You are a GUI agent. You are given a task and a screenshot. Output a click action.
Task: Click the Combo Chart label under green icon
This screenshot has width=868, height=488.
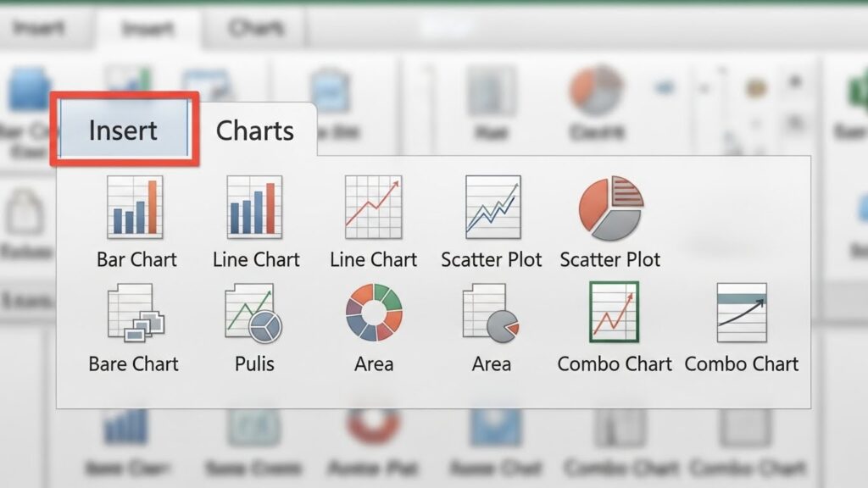pyautogui.click(x=615, y=364)
